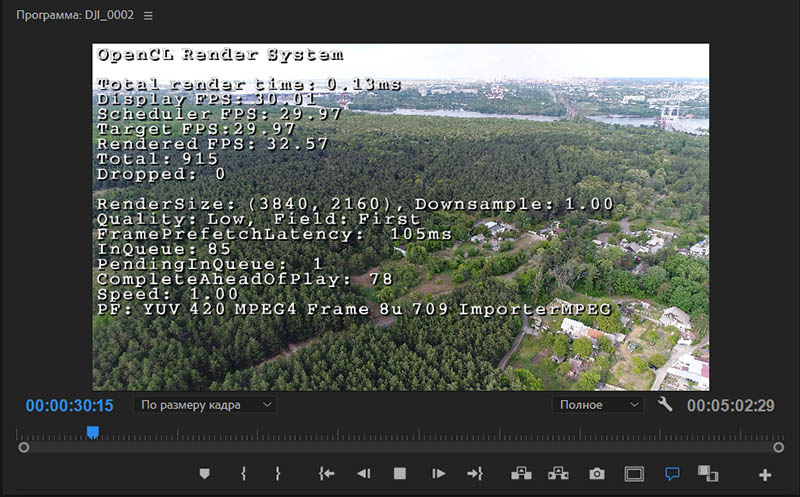Export frame with camera icon
Screen dimensions: 800x497
click(596, 474)
